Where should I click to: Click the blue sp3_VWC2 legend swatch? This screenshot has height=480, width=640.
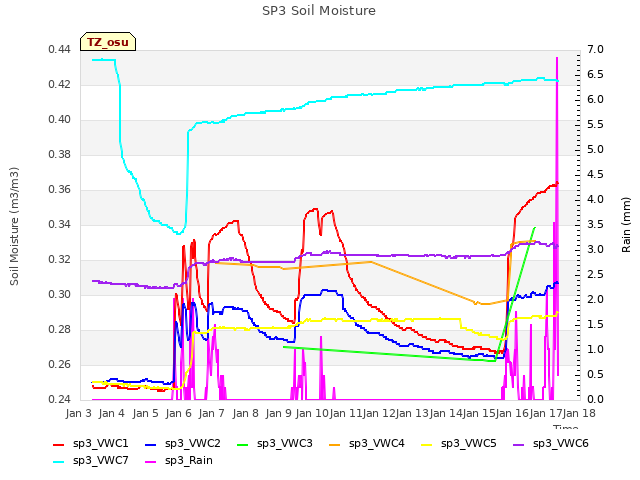(151, 444)
